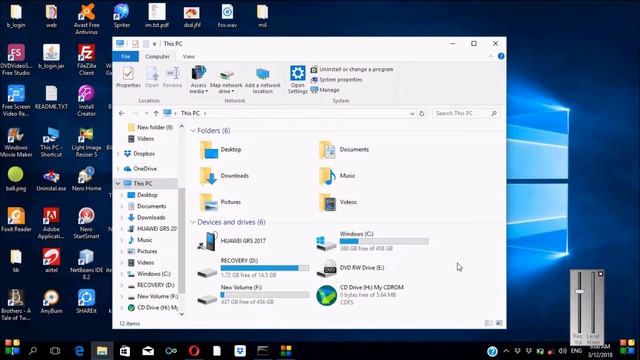Screen dimensions: 640x360
Task: Open System properties from ribbon
Action: click(x=336, y=80)
